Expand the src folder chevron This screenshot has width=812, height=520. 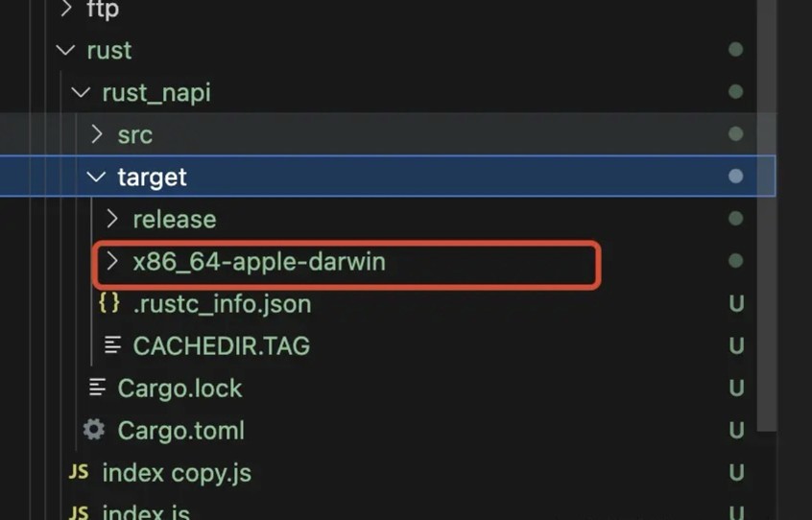pyautogui.click(x=97, y=134)
